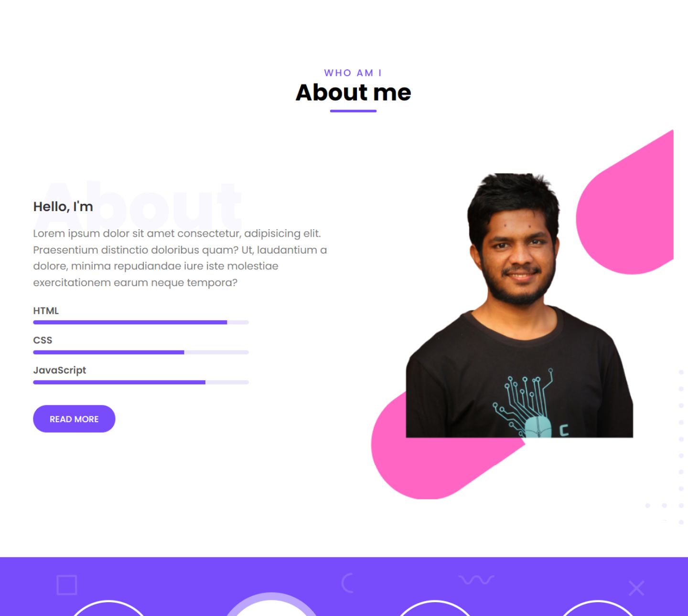
Task: Click the Lorem ipsum paragraph text
Action: click(x=180, y=258)
